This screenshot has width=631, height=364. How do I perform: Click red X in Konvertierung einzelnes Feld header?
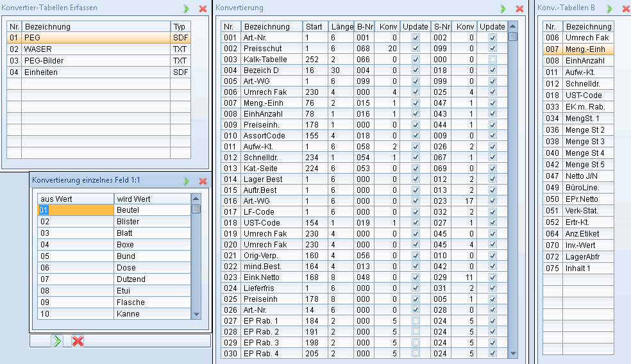(203, 181)
